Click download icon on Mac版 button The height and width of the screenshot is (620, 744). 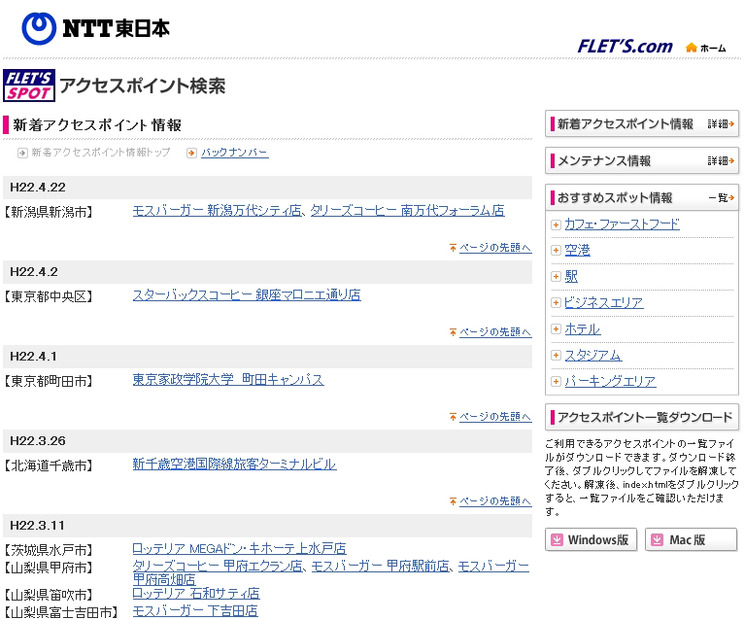(657, 540)
